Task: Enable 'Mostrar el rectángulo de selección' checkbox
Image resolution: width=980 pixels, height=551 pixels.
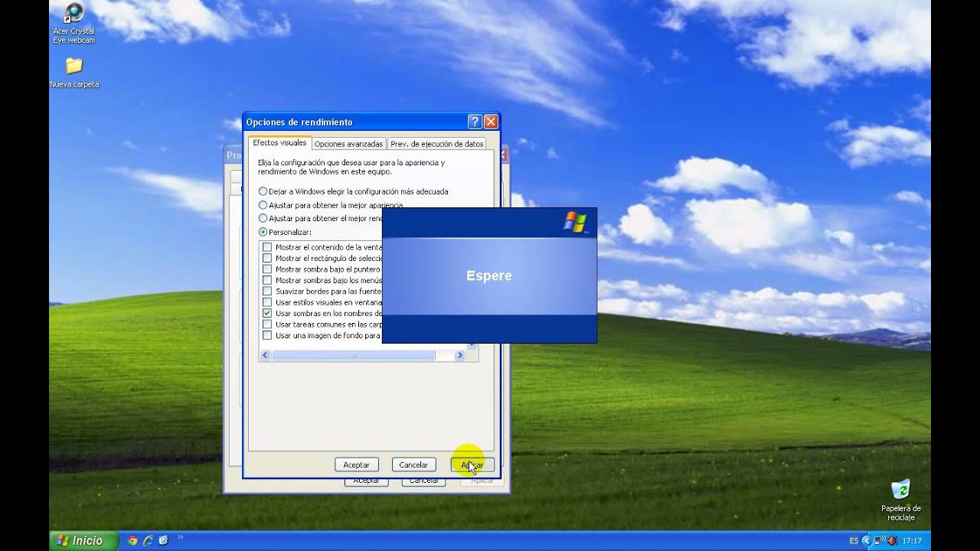Action: tap(267, 258)
